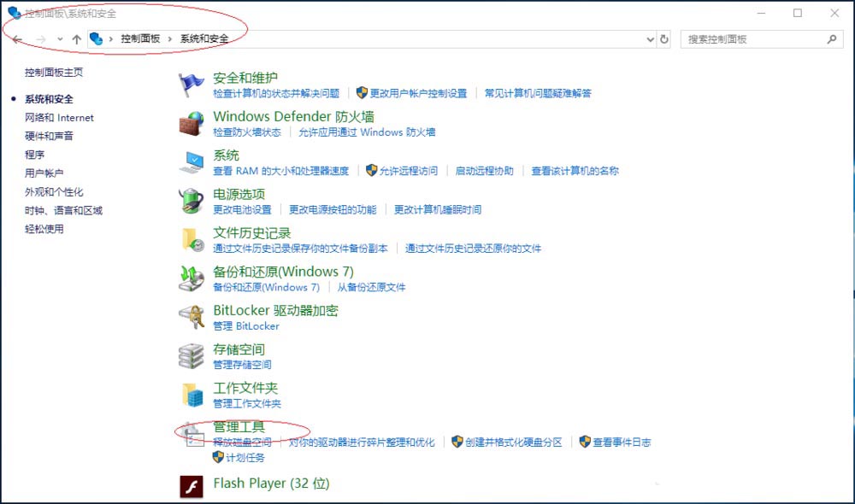Click 检查防火墙状态 link
The height and width of the screenshot is (504, 855).
[247, 132]
